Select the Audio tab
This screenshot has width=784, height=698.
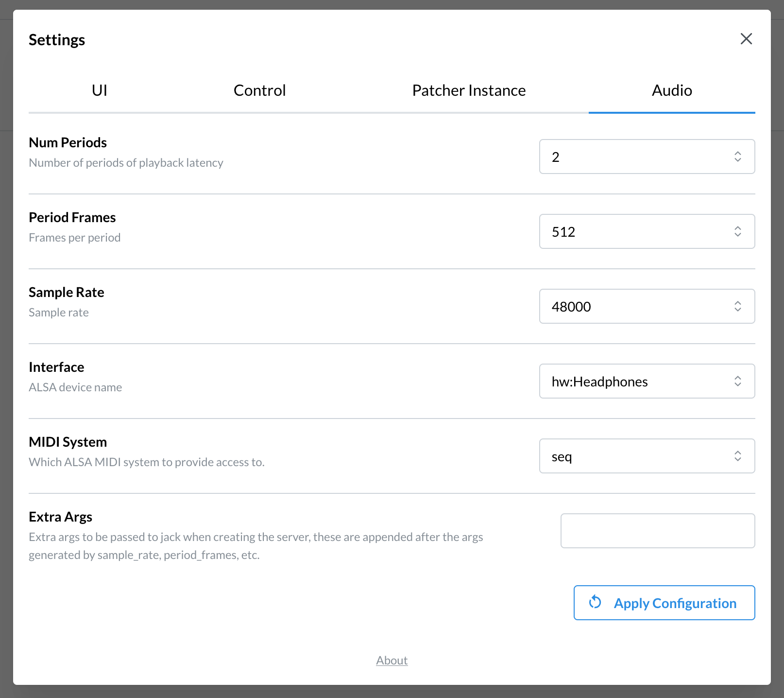click(x=672, y=90)
